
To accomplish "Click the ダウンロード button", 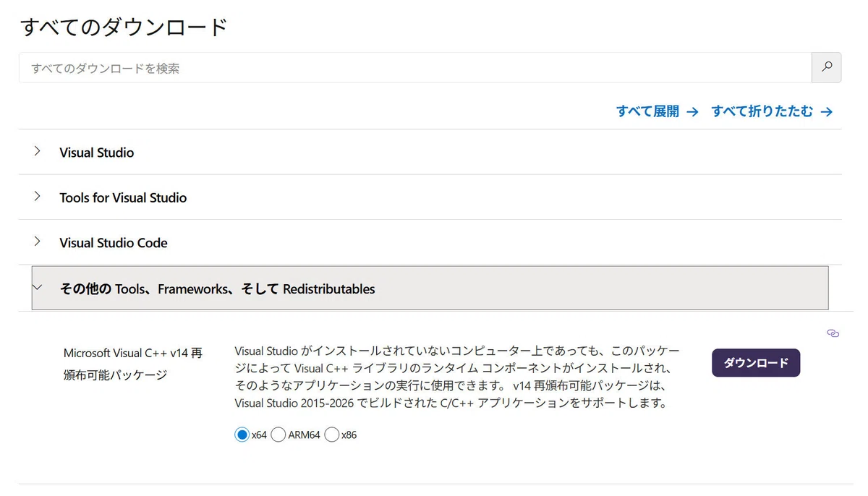I will [x=756, y=363].
